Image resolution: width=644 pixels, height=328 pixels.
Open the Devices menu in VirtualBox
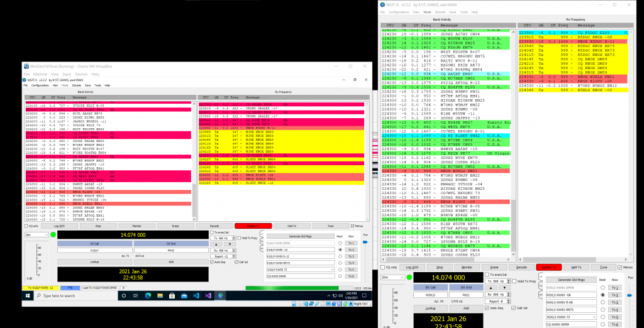click(81, 74)
